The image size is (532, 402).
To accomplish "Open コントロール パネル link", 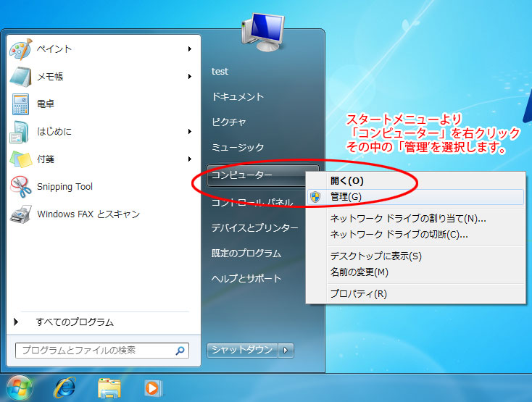I will [x=252, y=202].
